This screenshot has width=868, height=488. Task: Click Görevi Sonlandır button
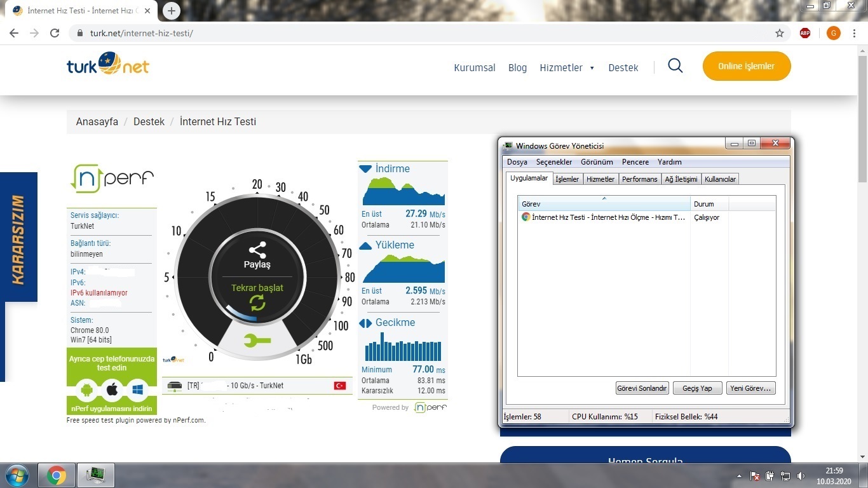642,388
